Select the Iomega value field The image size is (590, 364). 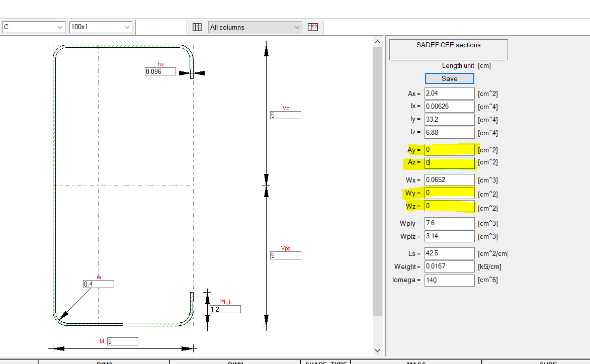[449, 280]
